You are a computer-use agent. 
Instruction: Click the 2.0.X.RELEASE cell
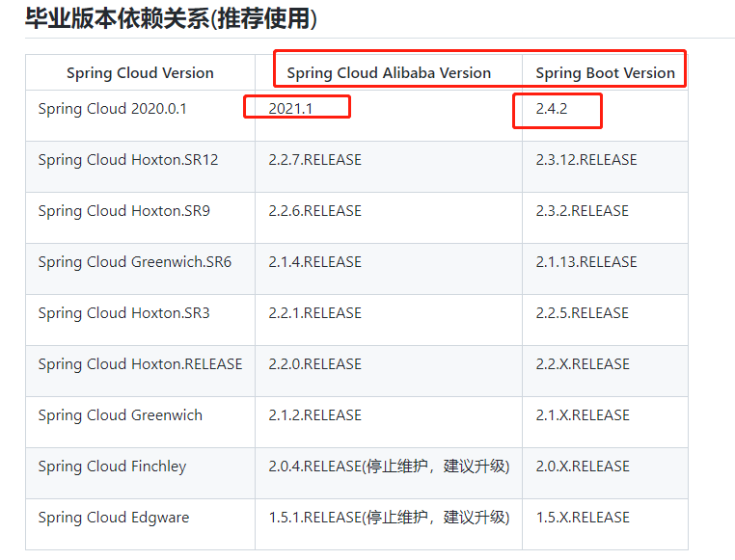click(605, 473)
